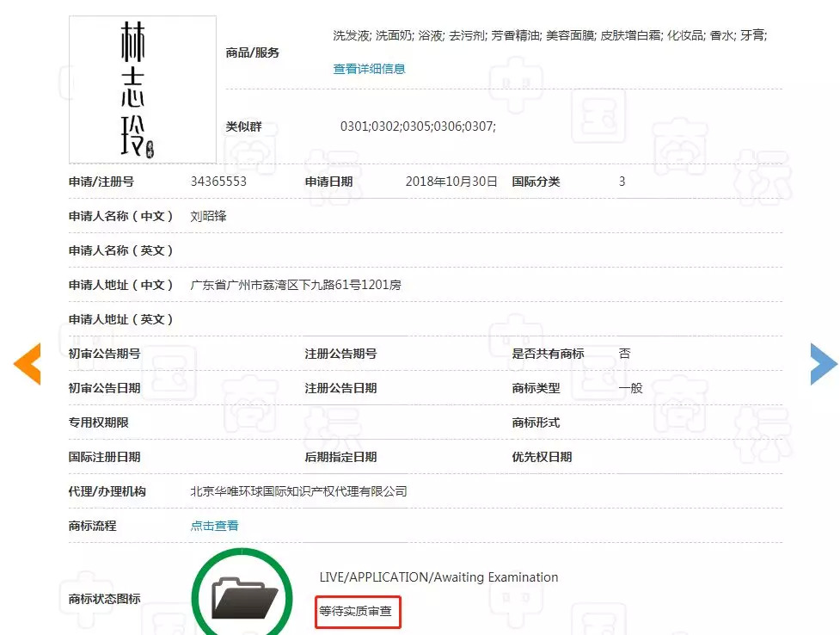Click the 申请/注册号 label

(x=101, y=182)
